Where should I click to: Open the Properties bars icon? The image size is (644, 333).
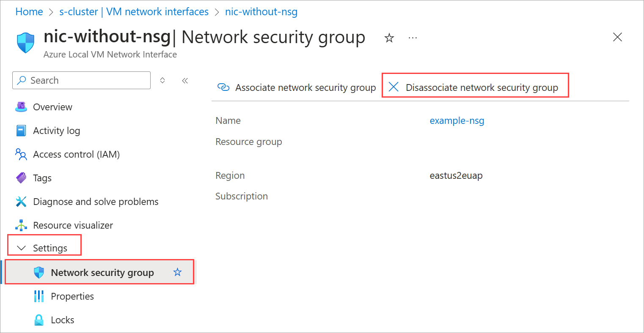point(39,296)
